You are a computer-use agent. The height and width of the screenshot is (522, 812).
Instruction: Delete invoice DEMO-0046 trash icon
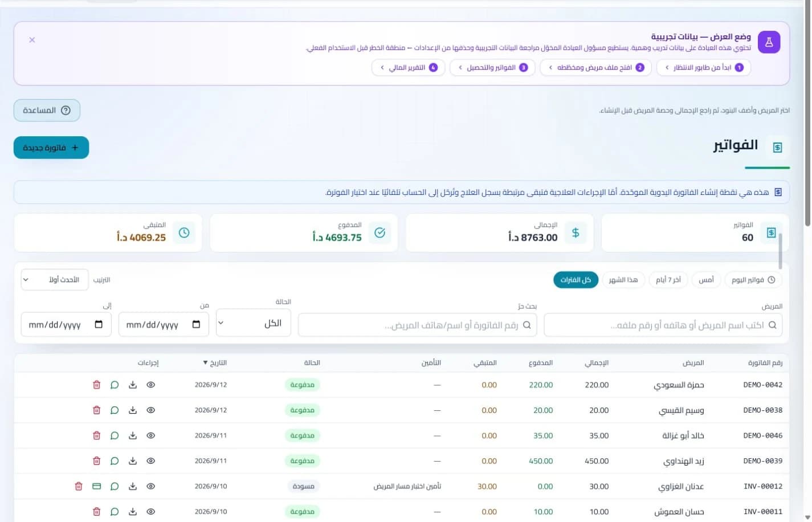[96, 435]
